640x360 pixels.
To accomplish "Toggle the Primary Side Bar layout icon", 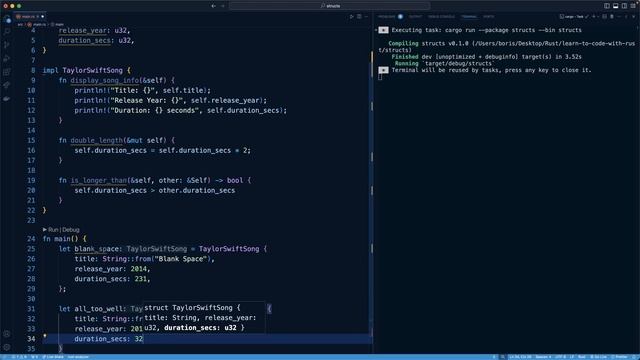I will (607, 6).
